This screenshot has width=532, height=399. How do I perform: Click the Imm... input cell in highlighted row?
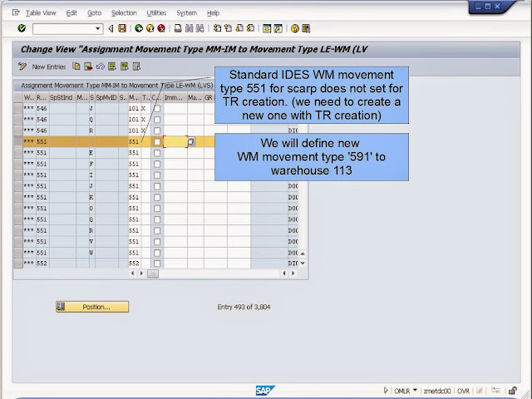[175, 142]
